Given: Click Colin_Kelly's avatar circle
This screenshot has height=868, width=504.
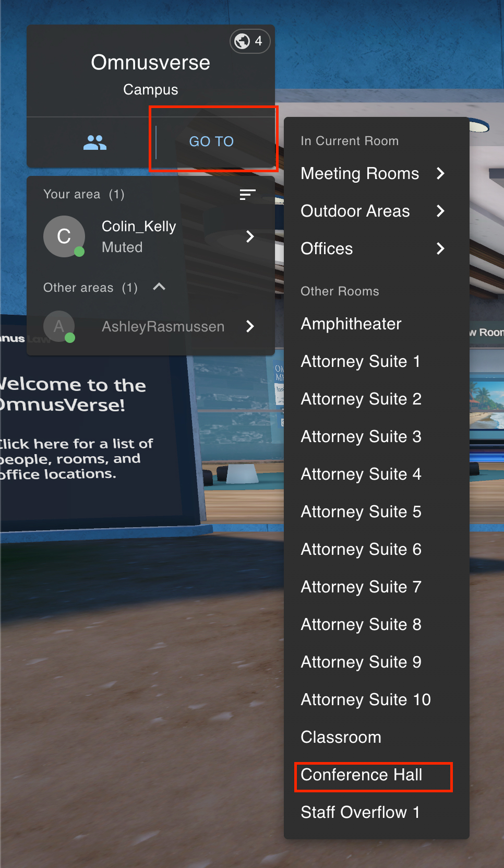Looking at the screenshot, I should point(64,236).
